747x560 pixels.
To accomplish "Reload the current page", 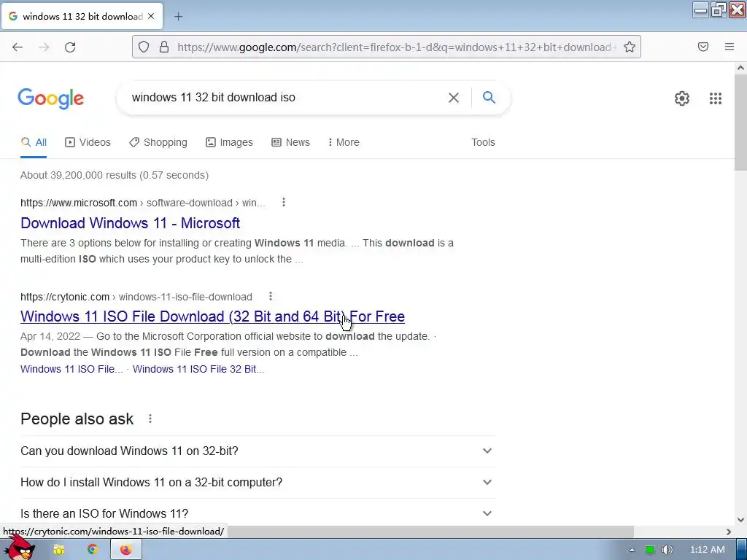I will tap(70, 47).
